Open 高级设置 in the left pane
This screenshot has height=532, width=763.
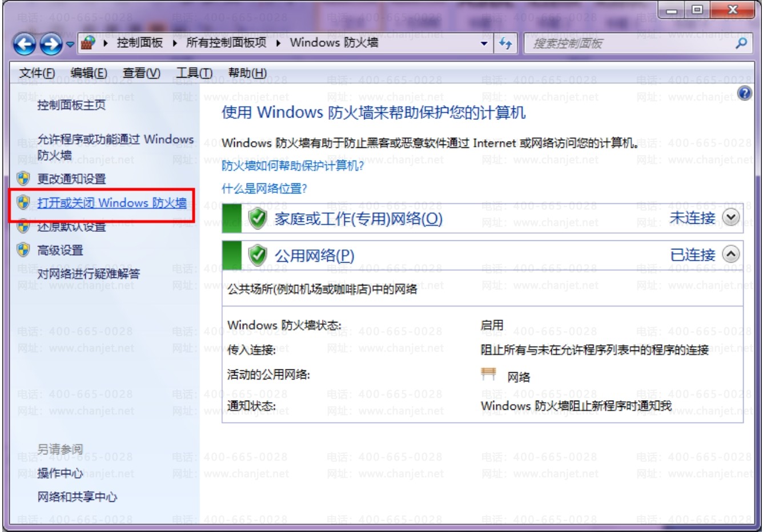coord(60,250)
